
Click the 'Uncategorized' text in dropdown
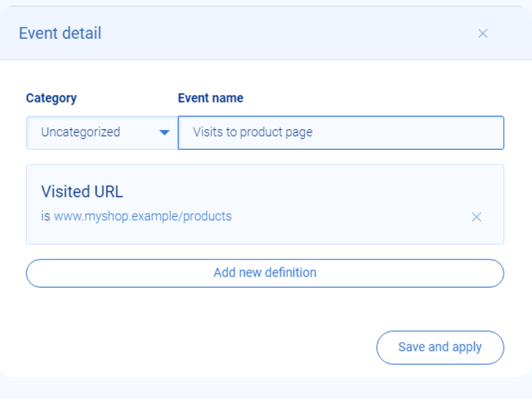click(80, 132)
